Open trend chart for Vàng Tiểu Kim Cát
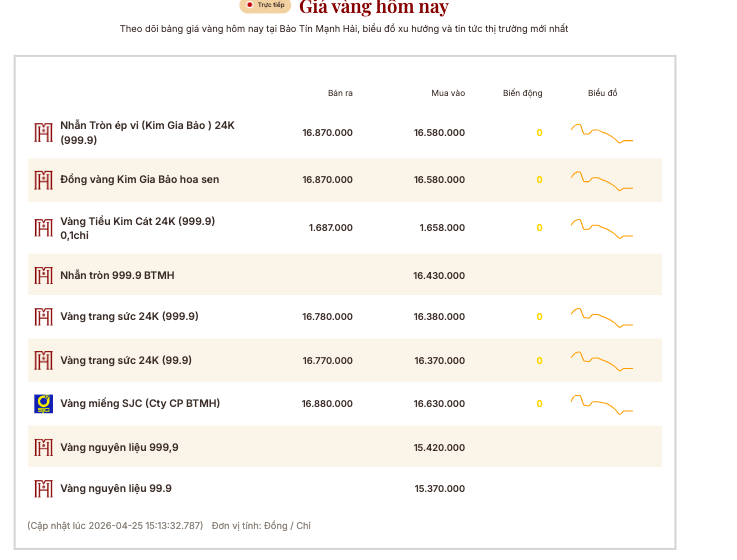Viewport: 737px width, 560px height. click(x=602, y=228)
